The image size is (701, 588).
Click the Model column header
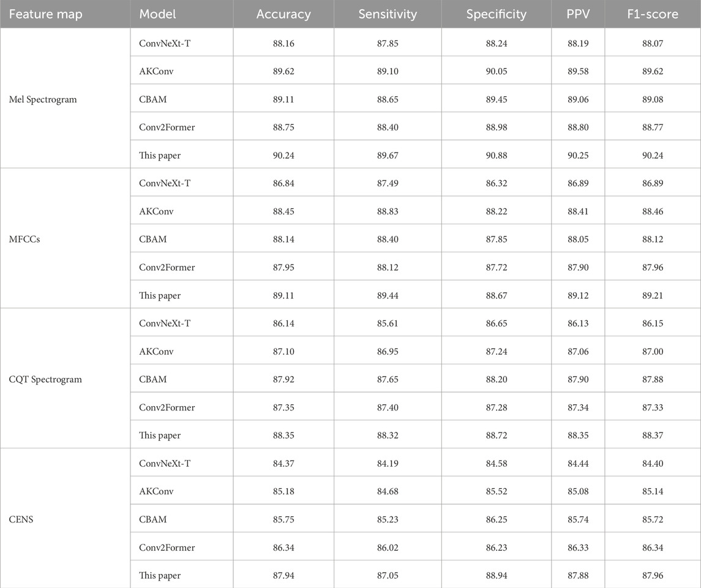pos(158,15)
